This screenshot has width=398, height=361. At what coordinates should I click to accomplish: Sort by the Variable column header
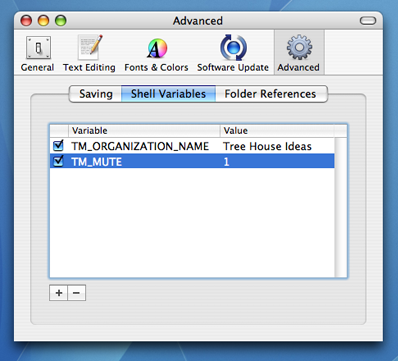click(x=144, y=131)
